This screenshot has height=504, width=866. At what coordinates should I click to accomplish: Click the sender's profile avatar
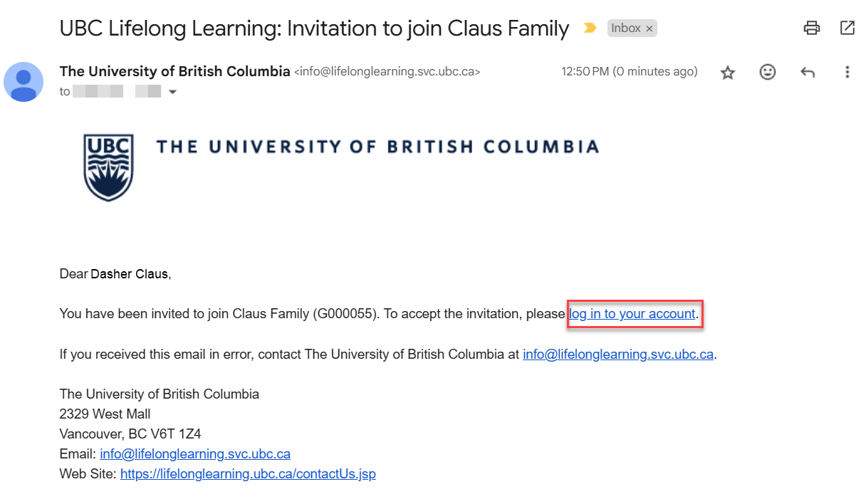(x=24, y=82)
